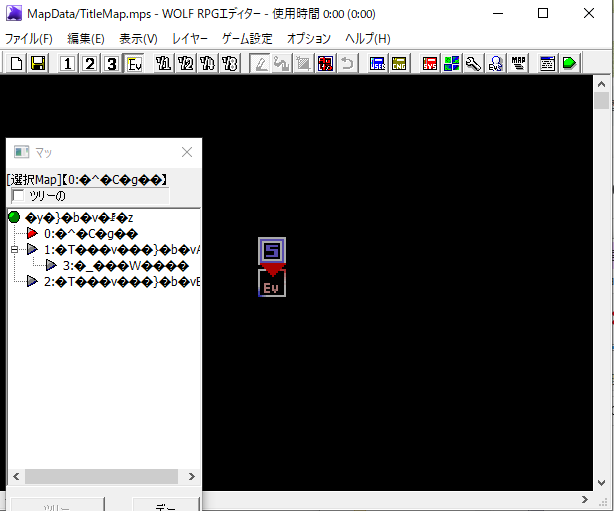Screen dimensions: 614x511
Task: Open the User database icon
Action: [377, 63]
